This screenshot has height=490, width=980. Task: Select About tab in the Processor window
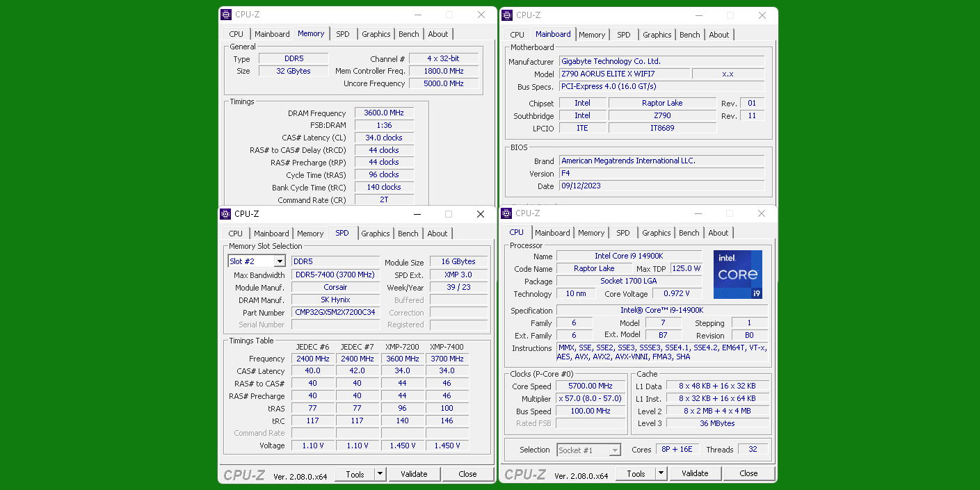(718, 233)
